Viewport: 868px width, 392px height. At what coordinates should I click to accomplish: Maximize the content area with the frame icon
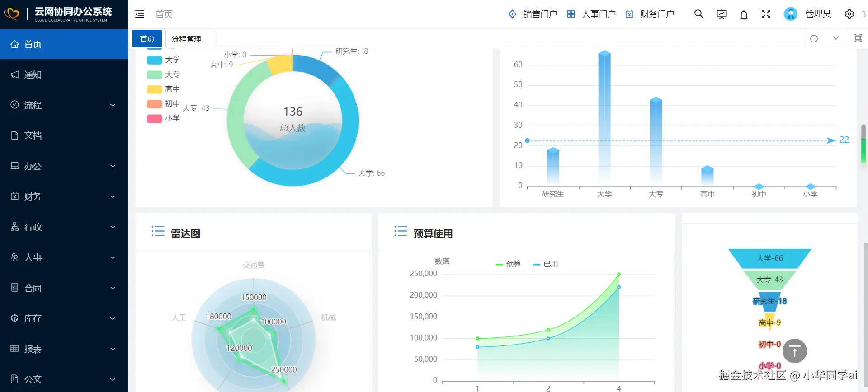pos(858,38)
